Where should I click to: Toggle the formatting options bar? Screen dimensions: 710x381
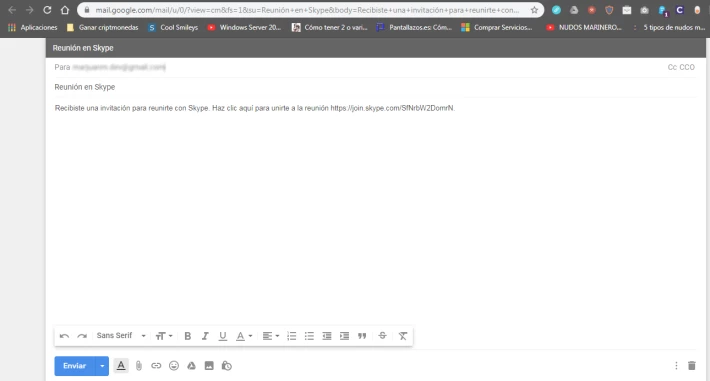click(x=121, y=366)
